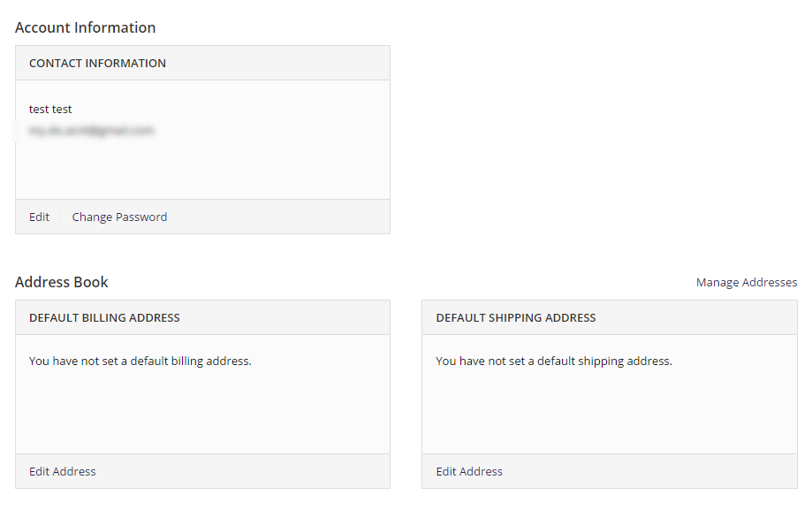Screen dimensions: 812x510
Task: Click the no default shipping address message
Action: pos(554,361)
